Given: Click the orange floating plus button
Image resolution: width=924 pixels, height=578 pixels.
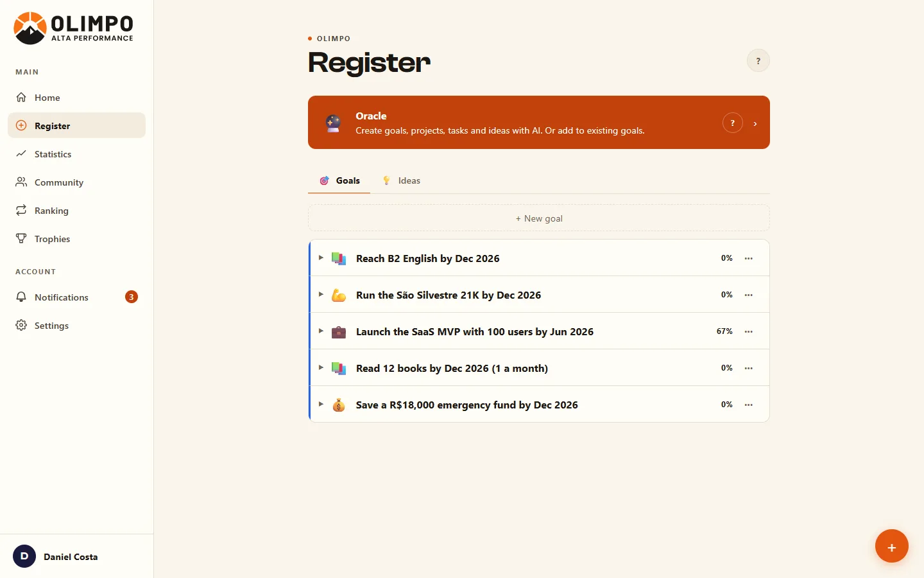Looking at the screenshot, I should (x=891, y=546).
